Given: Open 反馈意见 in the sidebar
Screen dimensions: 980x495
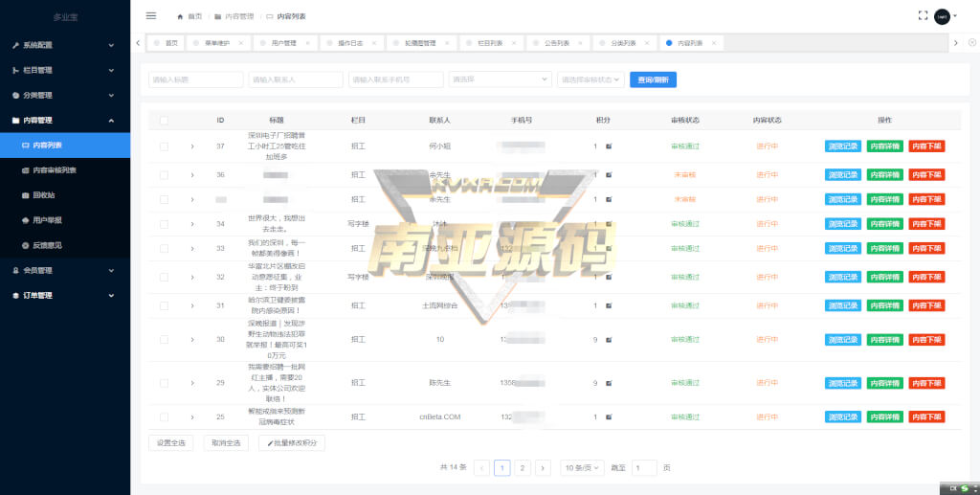Looking at the screenshot, I should click(65, 245).
